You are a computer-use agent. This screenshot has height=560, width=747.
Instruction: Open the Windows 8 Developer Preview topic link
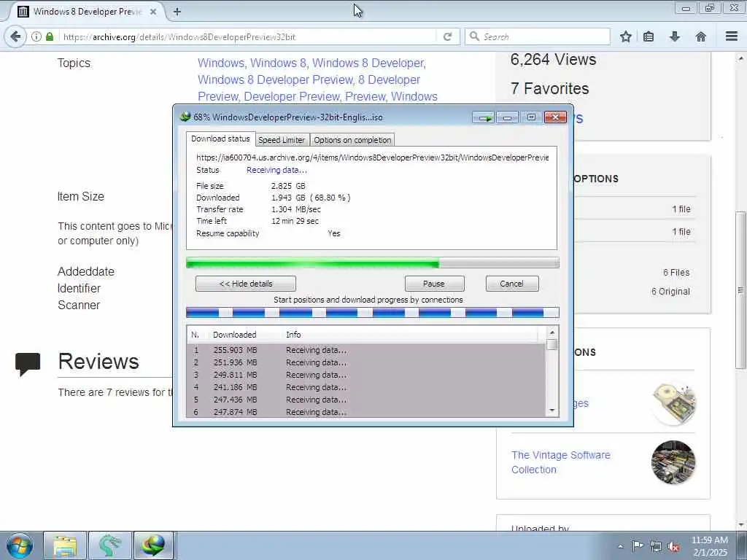pos(275,79)
